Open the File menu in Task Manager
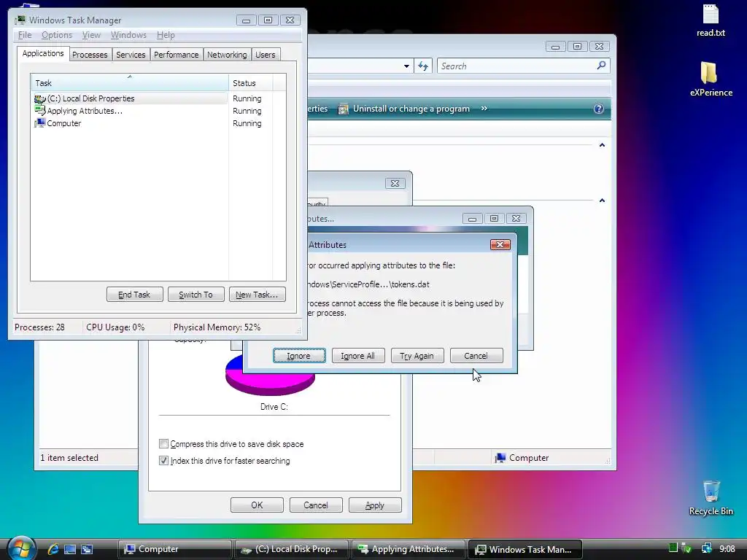Viewport: 747px width, 560px height. [24, 35]
